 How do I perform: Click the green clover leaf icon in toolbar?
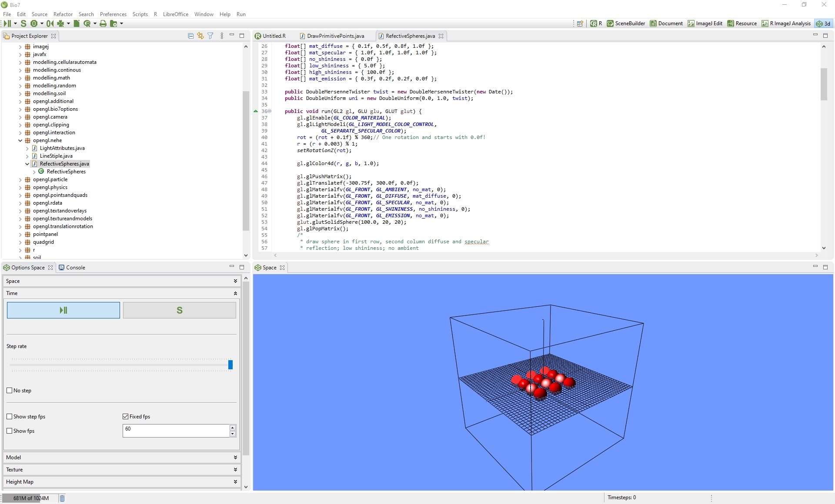point(61,23)
